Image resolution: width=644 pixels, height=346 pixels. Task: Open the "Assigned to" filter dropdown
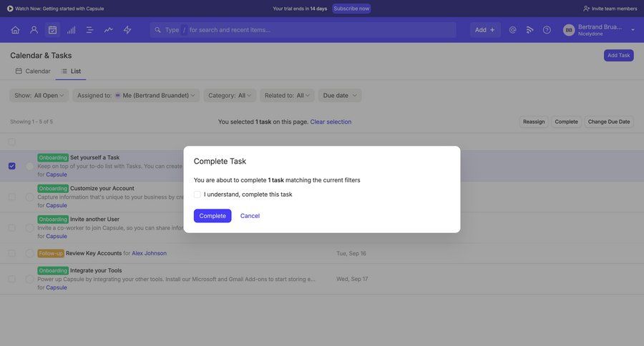pos(135,95)
